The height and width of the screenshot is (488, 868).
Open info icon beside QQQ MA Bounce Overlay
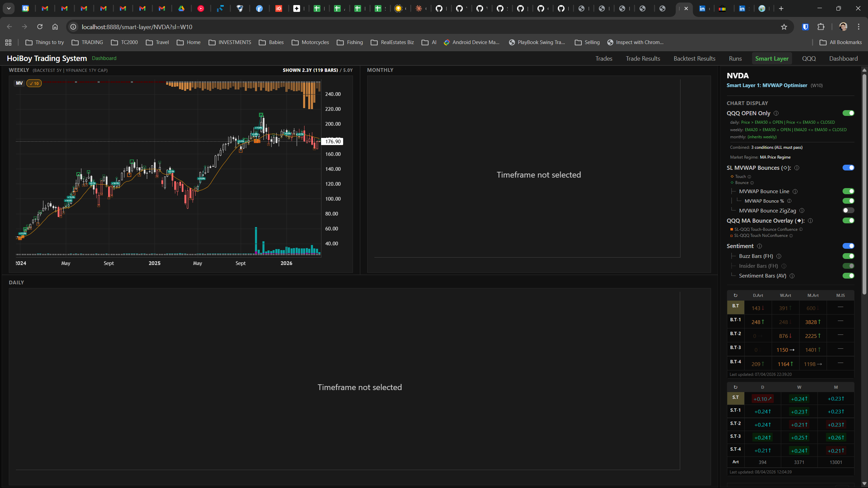click(x=810, y=221)
